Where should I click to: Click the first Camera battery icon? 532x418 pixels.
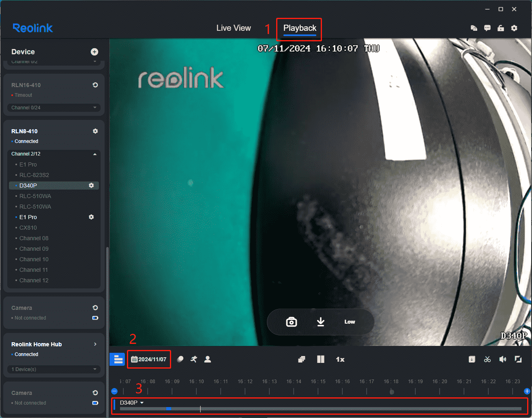[95, 318]
